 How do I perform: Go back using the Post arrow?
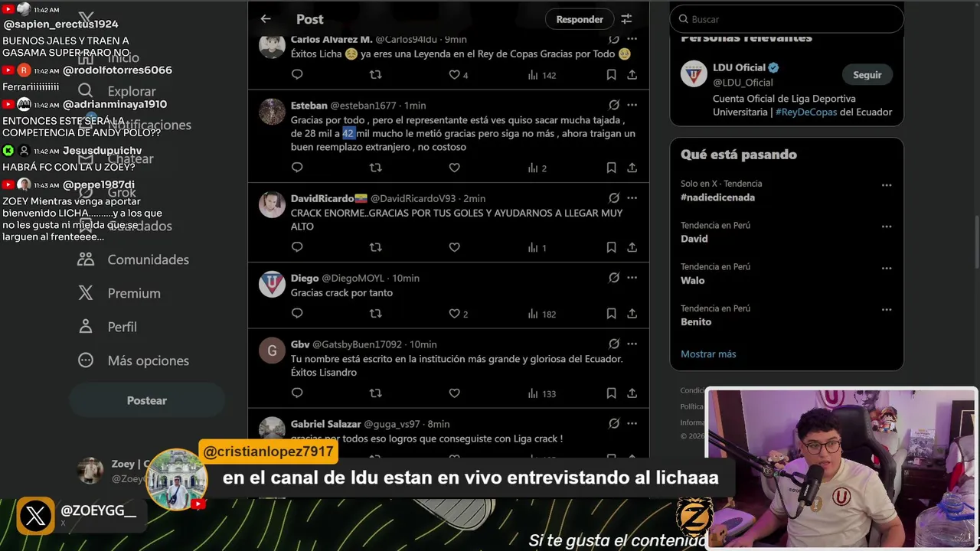click(x=266, y=19)
